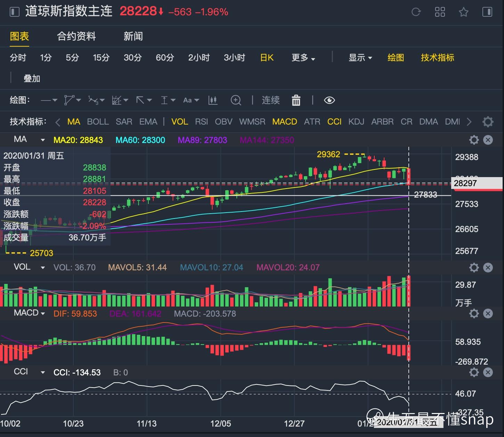
Task: Toggle the left sidebar panel icon
Action: tap(15, 12)
